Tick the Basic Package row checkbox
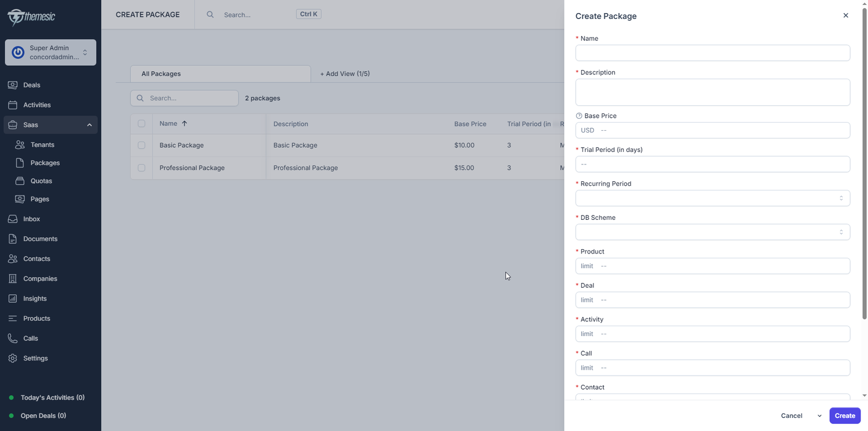The width and height of the screenshot is (868, 431). point(142,145)
